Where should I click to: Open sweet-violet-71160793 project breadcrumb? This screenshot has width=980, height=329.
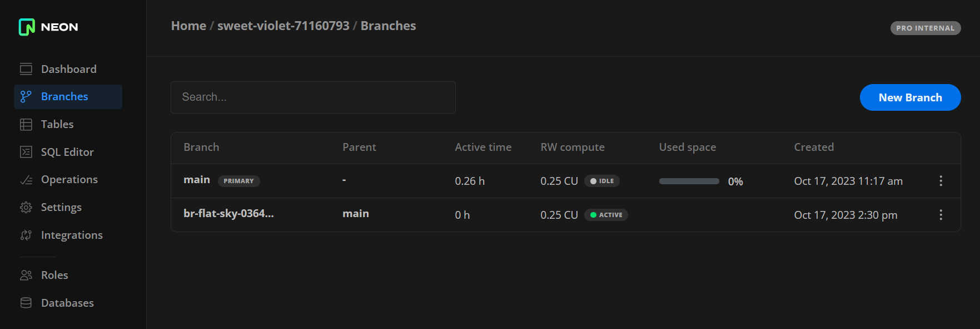click(x=283, y=26)
